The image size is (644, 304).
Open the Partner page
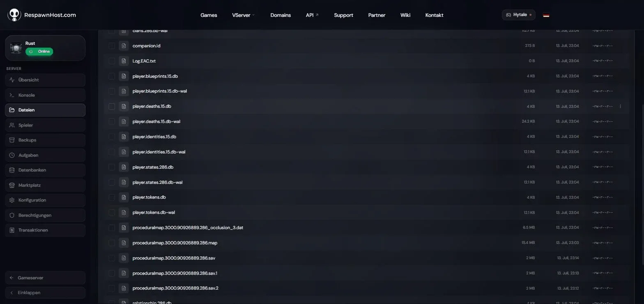(x=377, y=15)
